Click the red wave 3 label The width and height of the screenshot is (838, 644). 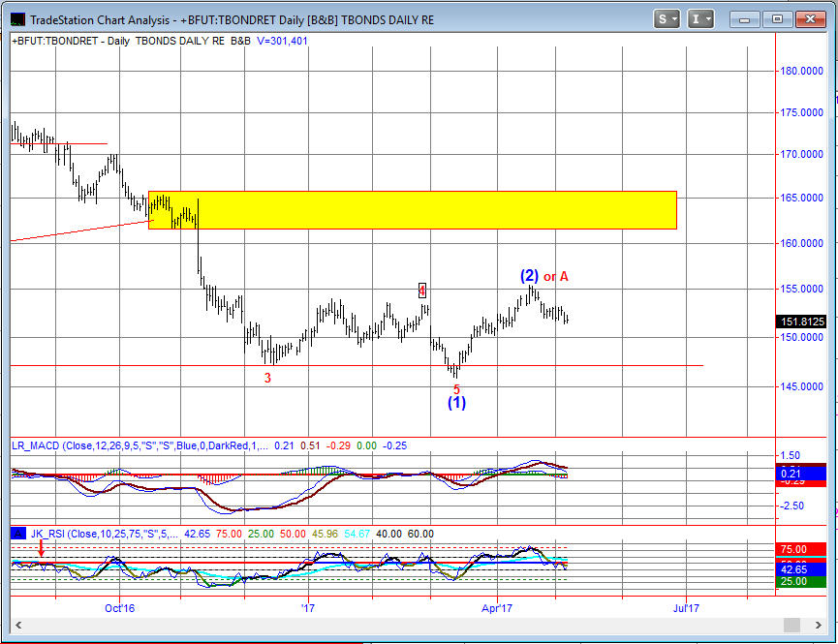(267, 378)
